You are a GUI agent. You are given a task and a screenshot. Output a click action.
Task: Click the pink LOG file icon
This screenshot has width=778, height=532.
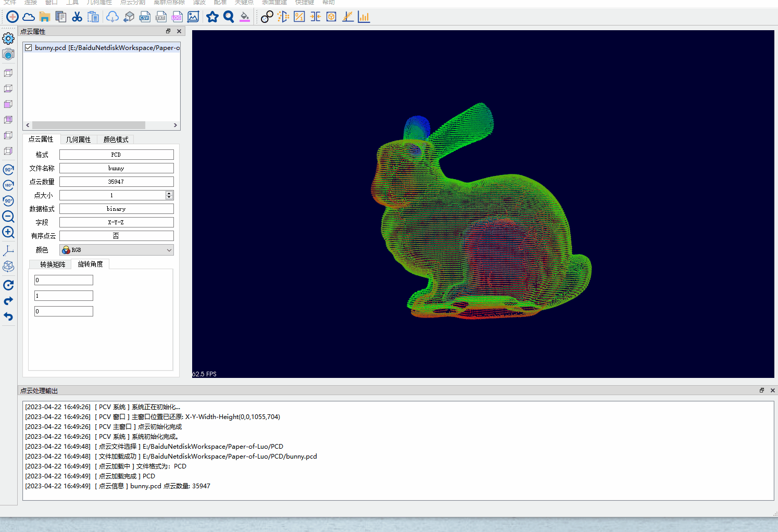coord(177,17)
